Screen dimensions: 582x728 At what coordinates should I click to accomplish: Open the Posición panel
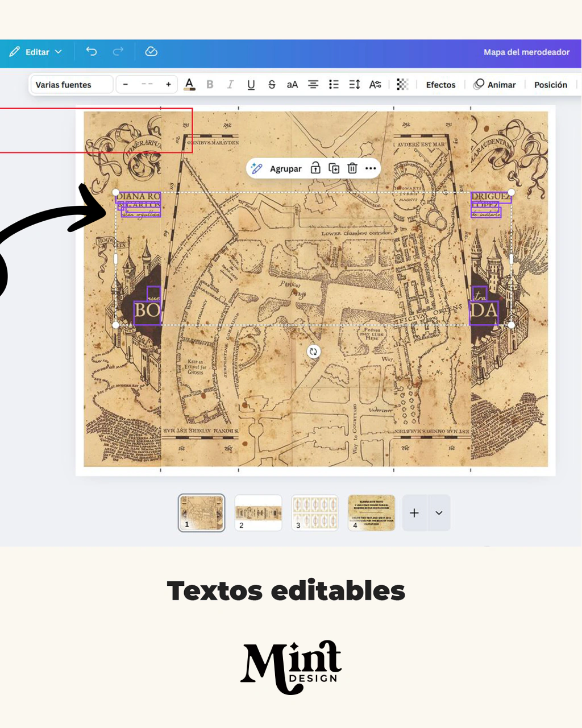[x=550, y=85]
